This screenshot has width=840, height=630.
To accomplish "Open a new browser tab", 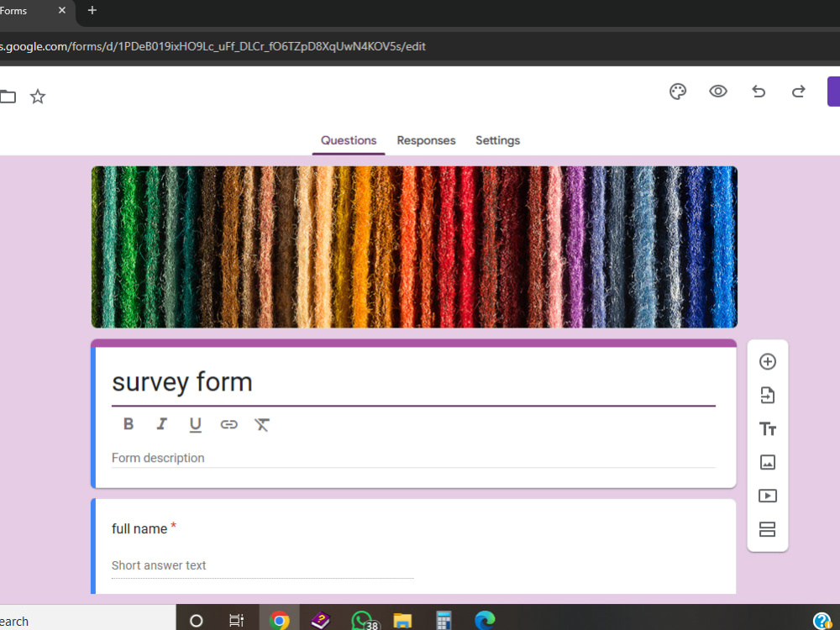I will (x=92, y=10).
